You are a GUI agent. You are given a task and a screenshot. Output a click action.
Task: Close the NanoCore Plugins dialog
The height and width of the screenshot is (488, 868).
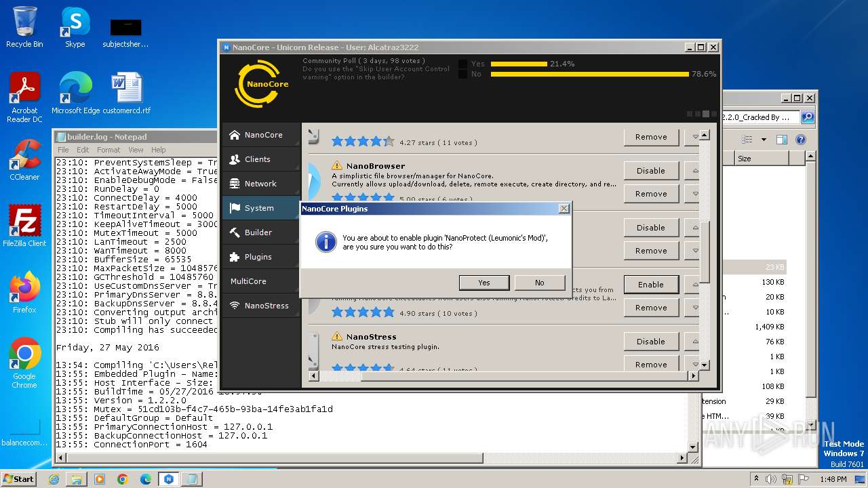pyautogui.click(x=564, y=209)
